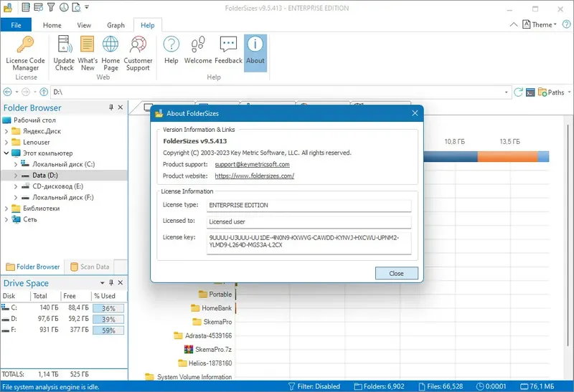Image resolution: width=574 pixels, height=392 pixels.
Task: Switch to the Scan Data tab
Action: tap(90, 267)
